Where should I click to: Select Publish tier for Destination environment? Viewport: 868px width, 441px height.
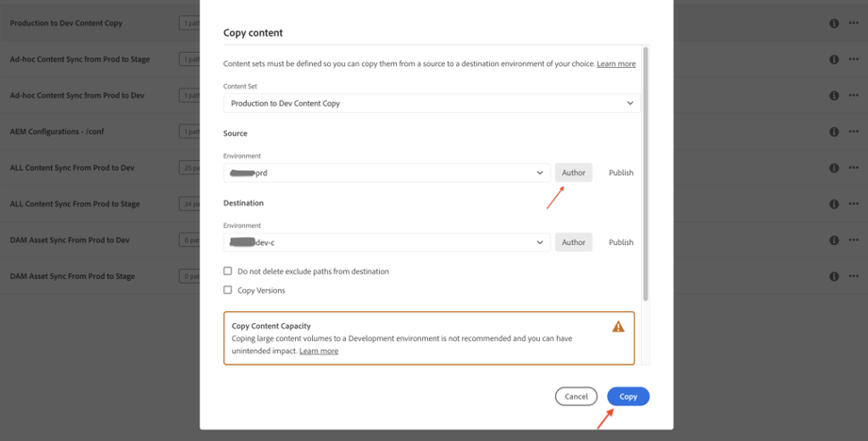(x=620, y=242)
